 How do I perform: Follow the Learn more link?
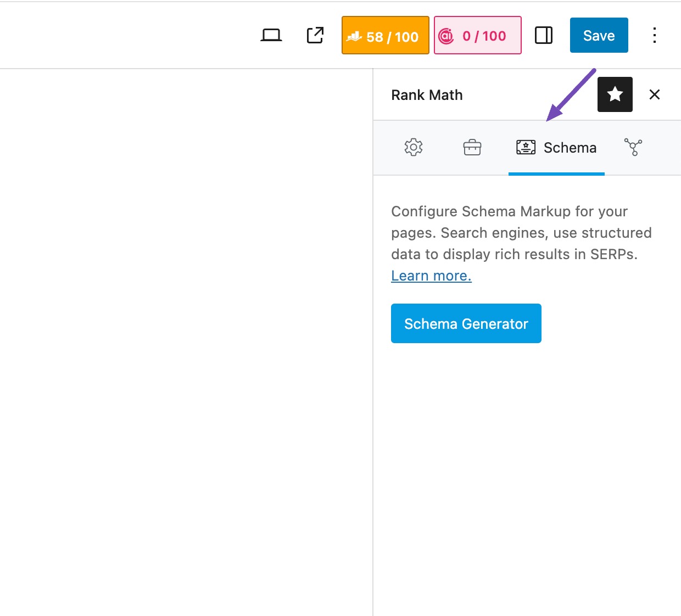[431, 276]
